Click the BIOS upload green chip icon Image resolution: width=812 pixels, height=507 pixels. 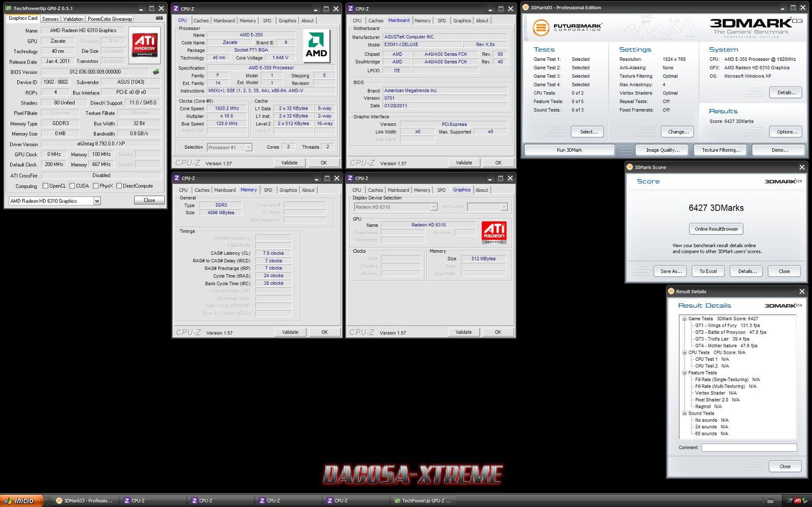click(x=156, y=72)
